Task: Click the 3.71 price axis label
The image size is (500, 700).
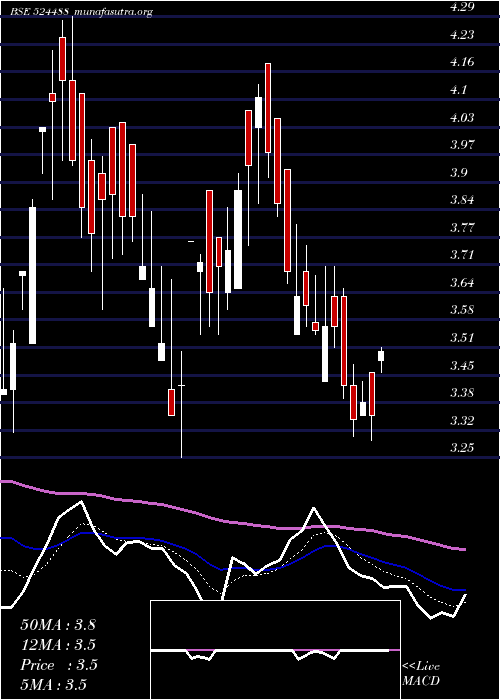Action: click(463, 255)
